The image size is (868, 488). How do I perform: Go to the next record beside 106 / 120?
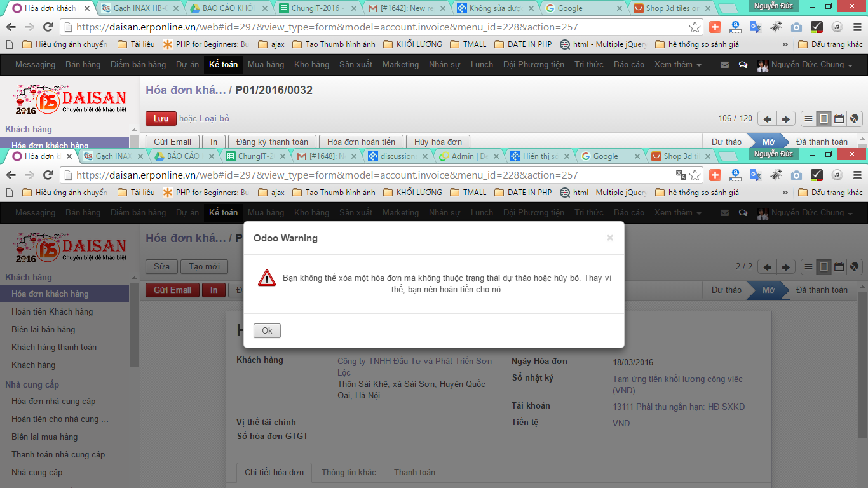tap(786, 119)
